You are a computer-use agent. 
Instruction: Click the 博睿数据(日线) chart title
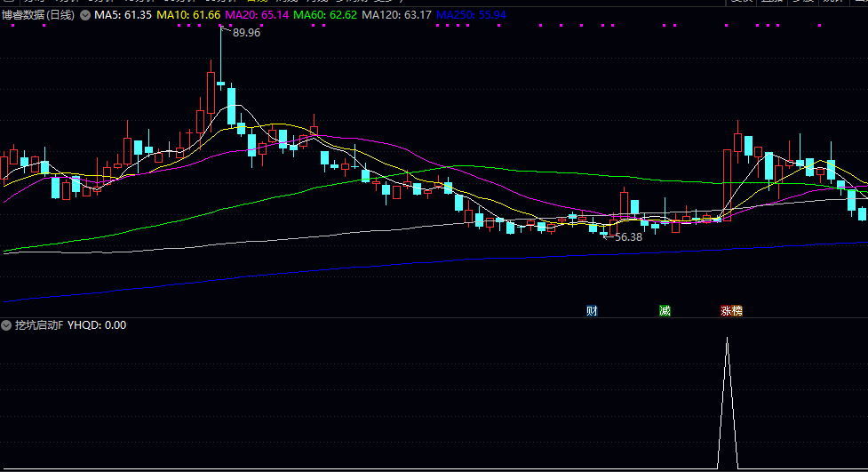pos(38,16)
